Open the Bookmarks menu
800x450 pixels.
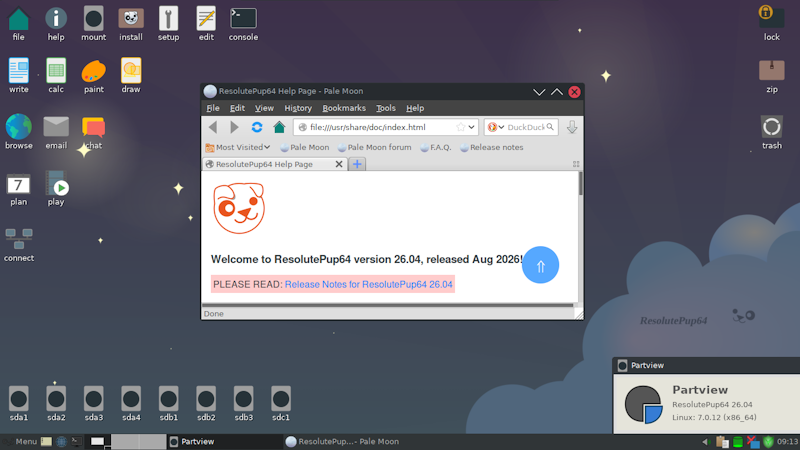tap(344, 108)
